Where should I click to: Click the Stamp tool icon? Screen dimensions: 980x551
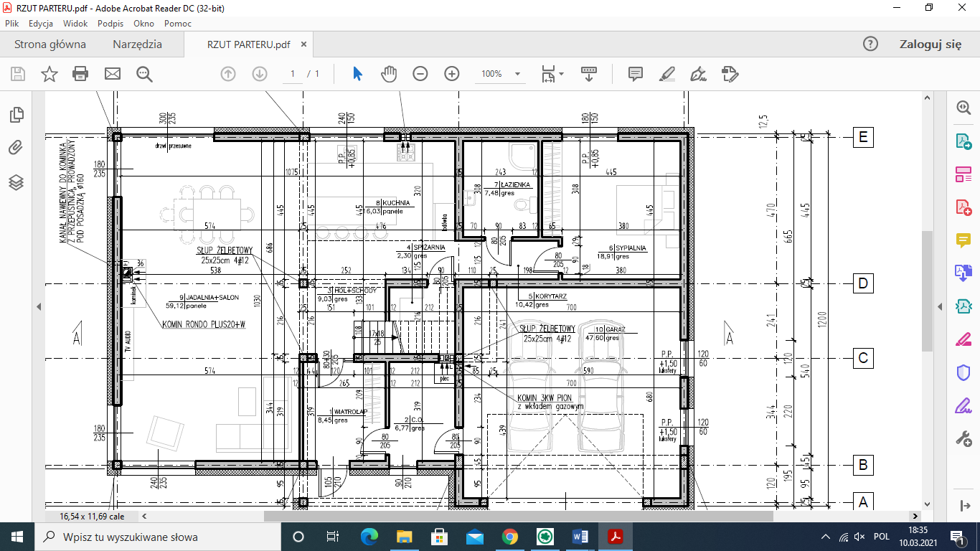[730, 74]
